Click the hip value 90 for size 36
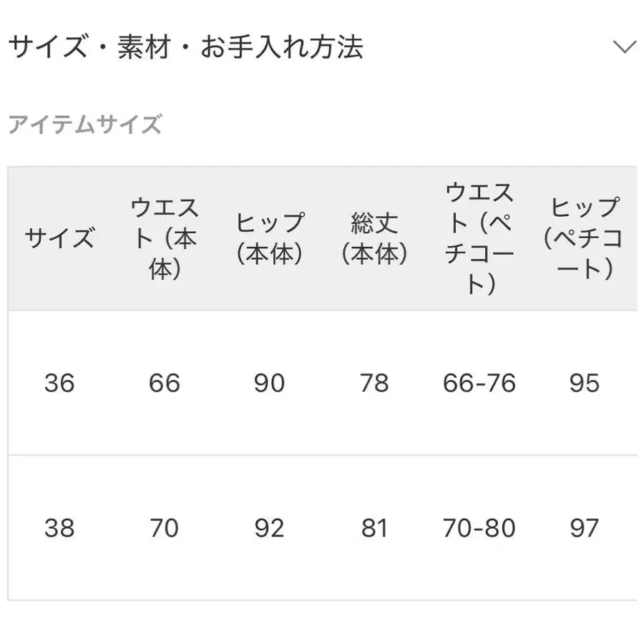 (x=270, y=384)
